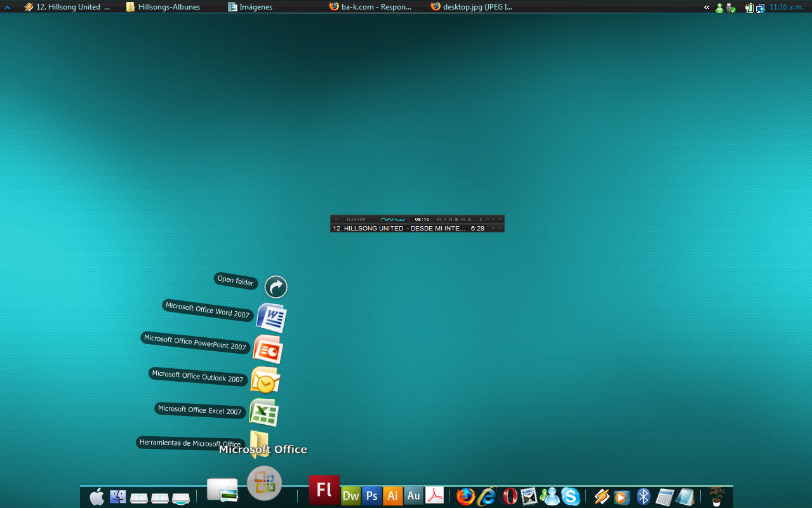812x508 pixels.
Task: Open Adobe Audition from the dock
Action: (x=413, y=496)
